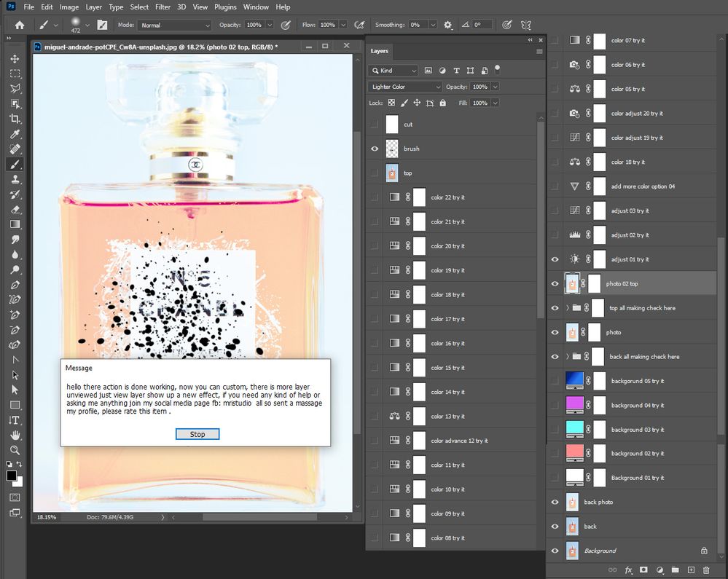Screen dimensions: 728x579
Task: Hide the photo 02 top layer
Action: pos(555,284)
